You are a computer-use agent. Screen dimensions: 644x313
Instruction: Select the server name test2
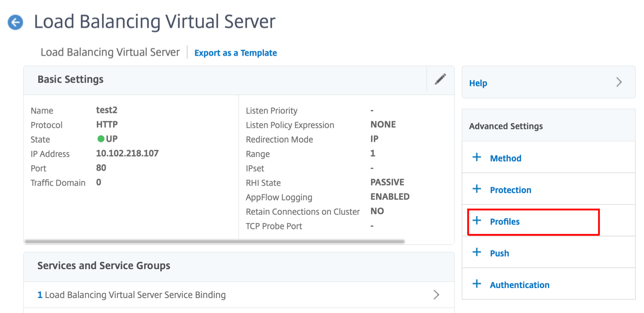point(106,110)
